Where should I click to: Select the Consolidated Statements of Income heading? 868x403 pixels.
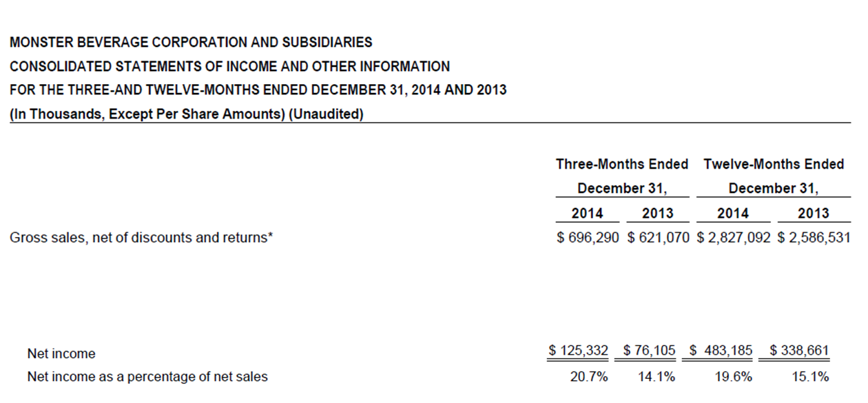coord(229,67)
